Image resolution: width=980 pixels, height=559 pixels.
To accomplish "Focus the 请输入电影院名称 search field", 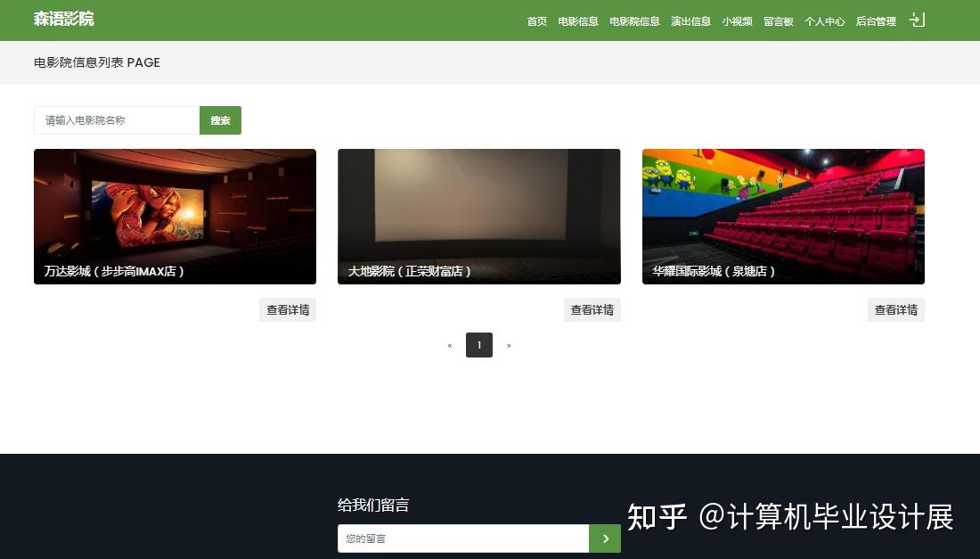I will (x=117, y=120).
